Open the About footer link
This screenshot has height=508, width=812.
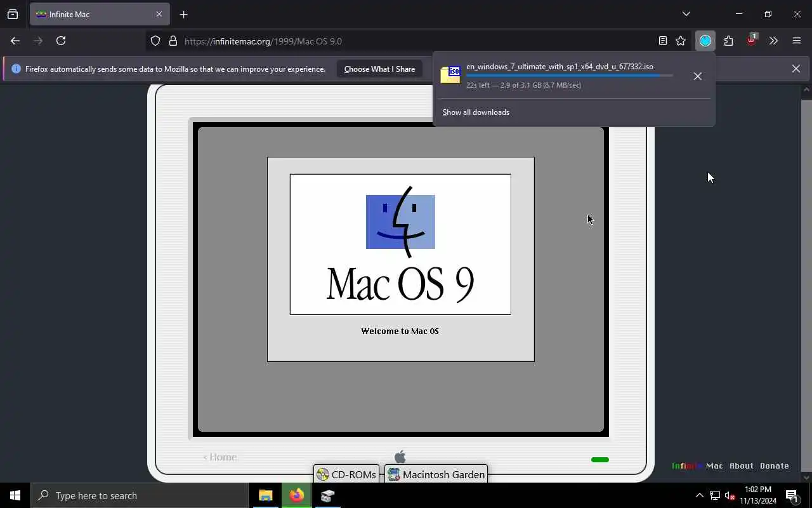[x=741, y=465]
